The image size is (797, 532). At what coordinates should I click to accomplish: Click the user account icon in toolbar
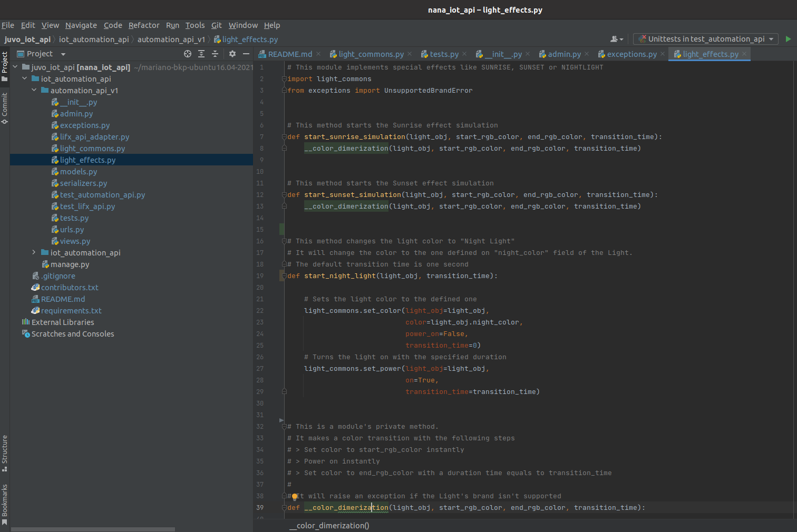point(616,39)
